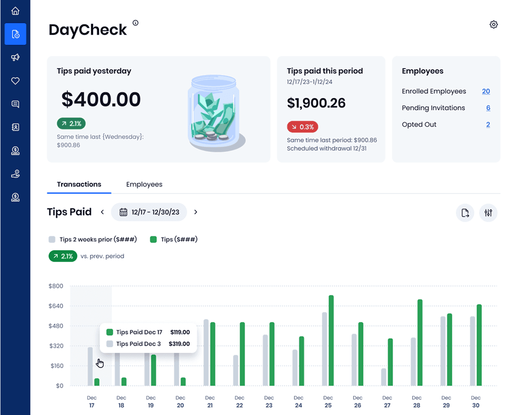Go to previous date range chevron
Viewport: 532px width, 415px height.
tap(102, 212)
